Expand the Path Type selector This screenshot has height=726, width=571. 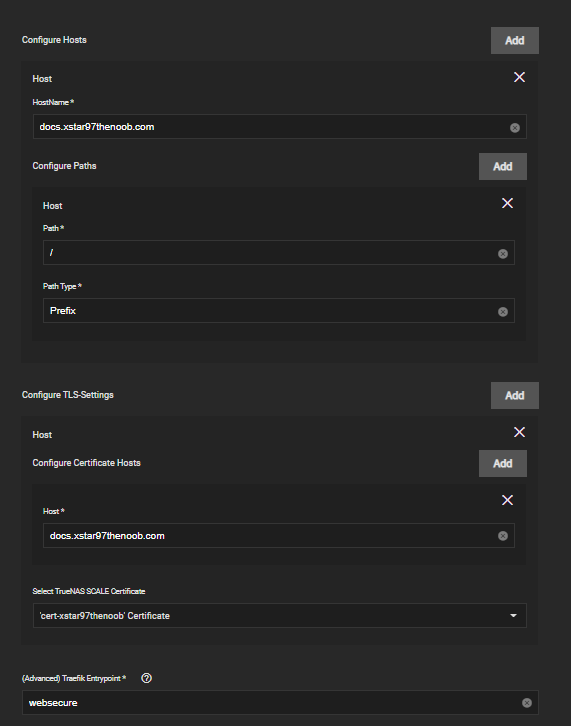(x=279, y=311)
